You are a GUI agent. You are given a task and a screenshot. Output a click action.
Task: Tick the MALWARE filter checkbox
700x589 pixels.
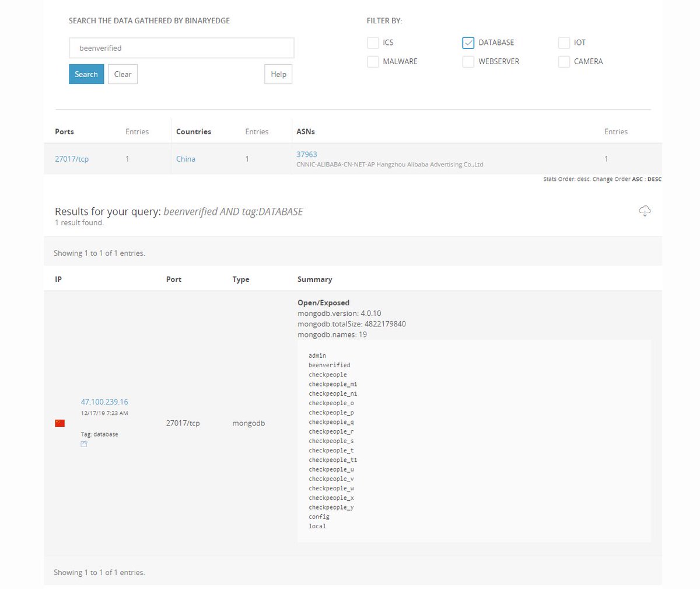tap(373, 61)
